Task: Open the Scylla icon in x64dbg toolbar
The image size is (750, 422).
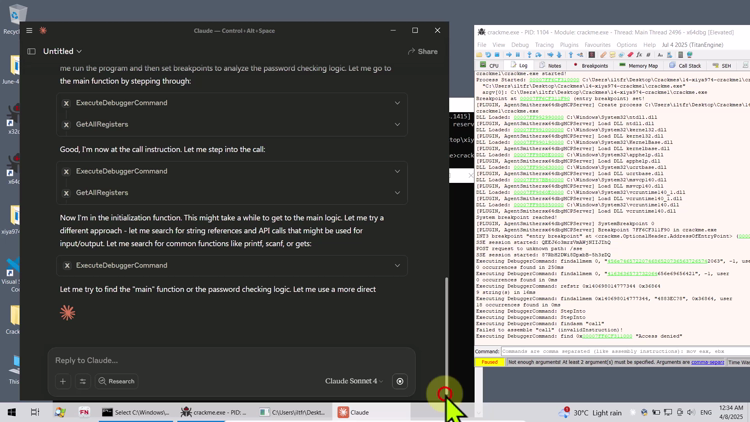Action: [x=592, y=55]
